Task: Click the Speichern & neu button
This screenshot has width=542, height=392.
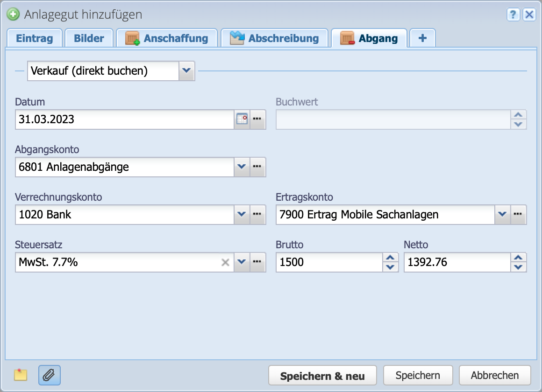Action: [322, 375]
